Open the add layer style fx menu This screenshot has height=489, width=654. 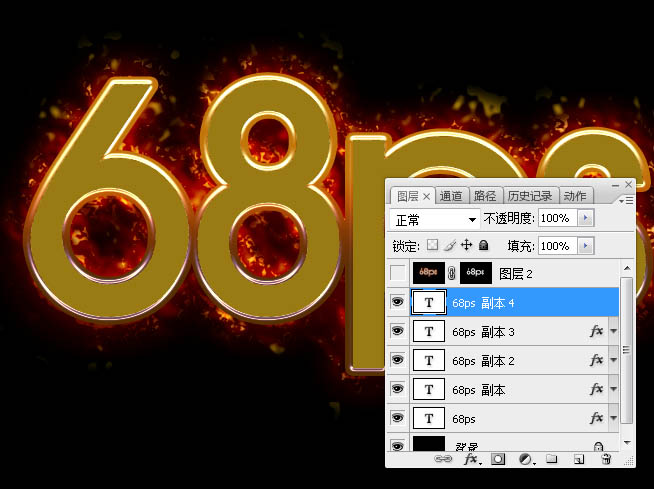tap(470, 460)
